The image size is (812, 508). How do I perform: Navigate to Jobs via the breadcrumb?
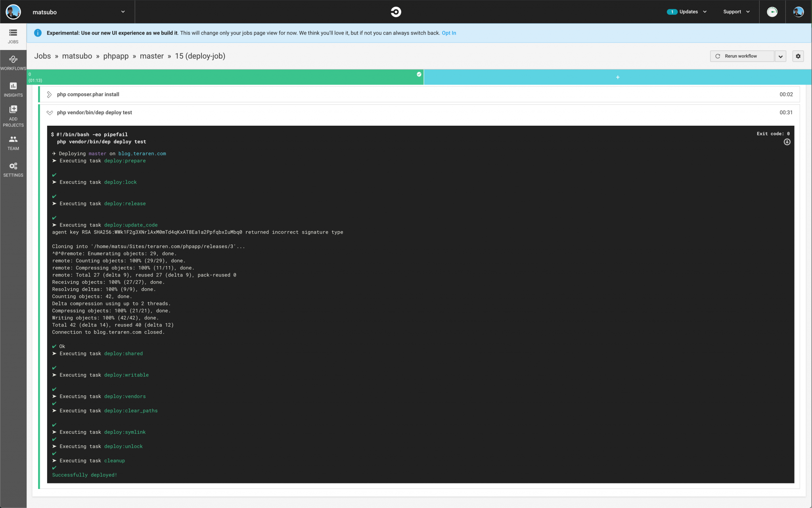(x=42, y=56)
